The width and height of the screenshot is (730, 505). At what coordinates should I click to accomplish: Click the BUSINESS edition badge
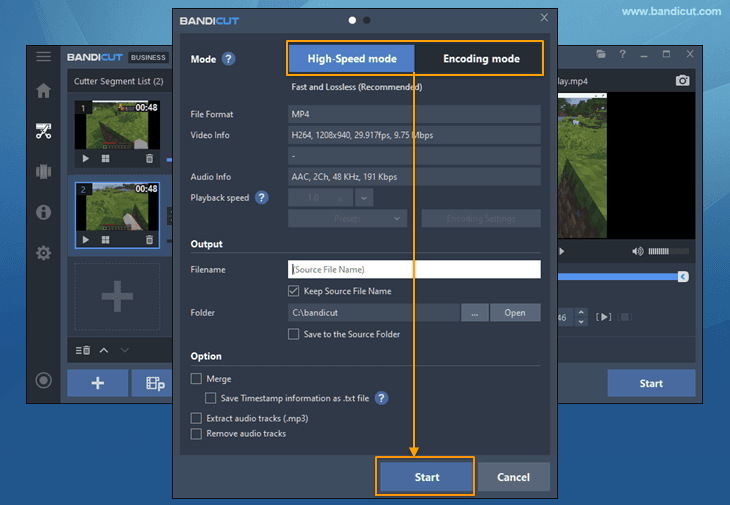pos(148,57)
